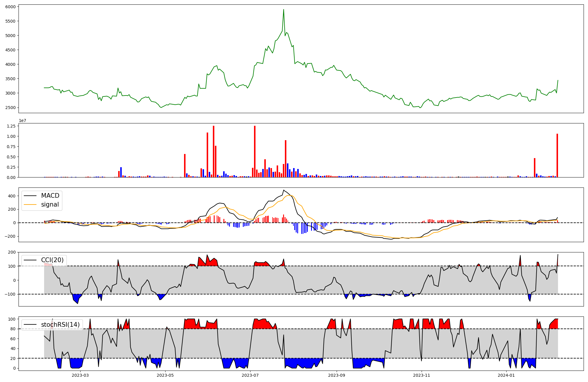Click the stochRSI(14) legend entry
The height and width of the screenshot is (382, 588).
60,325
